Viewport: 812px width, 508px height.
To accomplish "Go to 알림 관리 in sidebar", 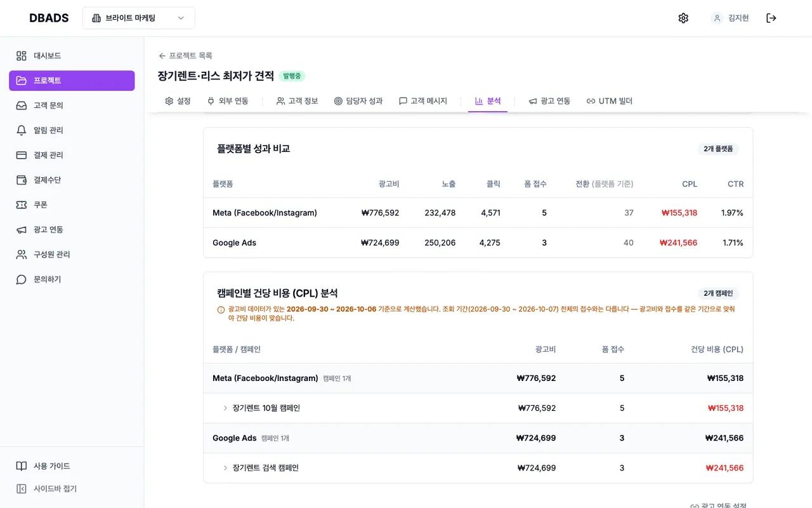I will tap(72, 130).
